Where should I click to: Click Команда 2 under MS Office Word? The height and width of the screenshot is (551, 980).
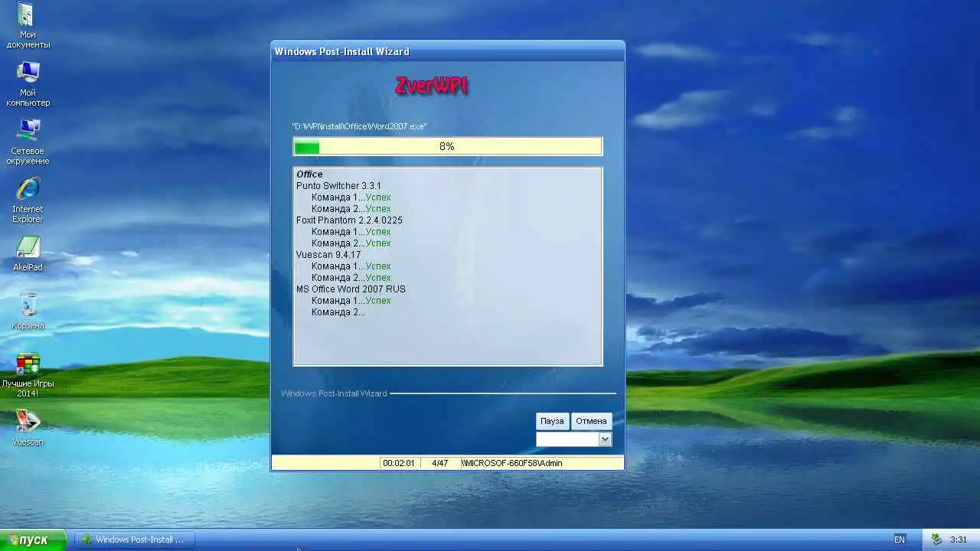(338, 312)
